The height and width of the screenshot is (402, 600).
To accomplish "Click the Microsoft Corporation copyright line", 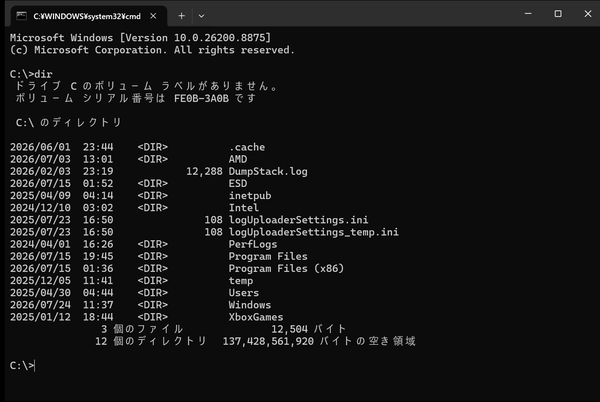I will click(152, 50).
